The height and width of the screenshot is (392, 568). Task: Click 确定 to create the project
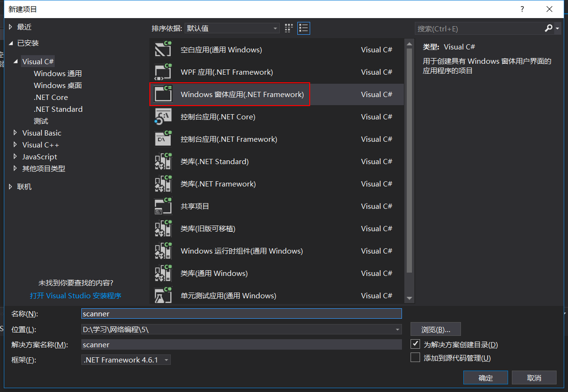pos(485,378)
